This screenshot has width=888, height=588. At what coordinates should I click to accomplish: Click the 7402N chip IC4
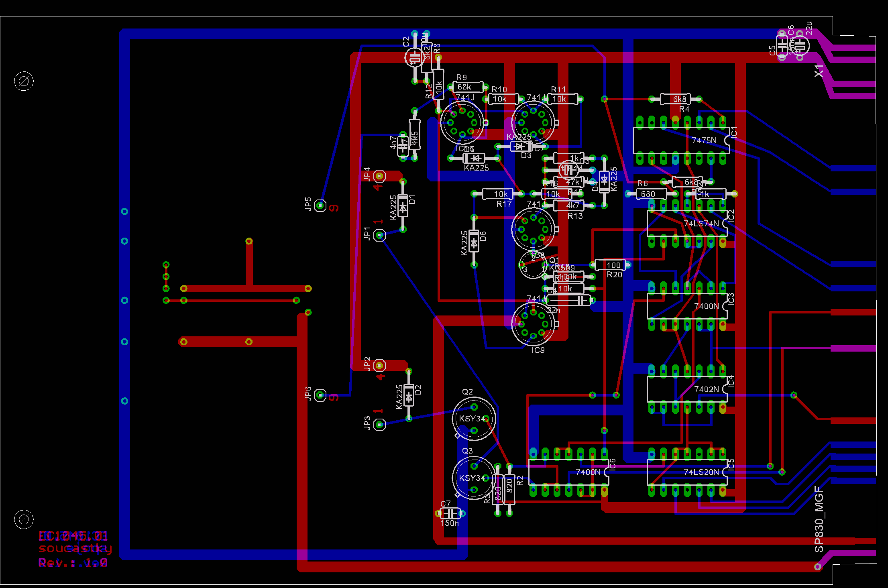(x=687, y=389)
